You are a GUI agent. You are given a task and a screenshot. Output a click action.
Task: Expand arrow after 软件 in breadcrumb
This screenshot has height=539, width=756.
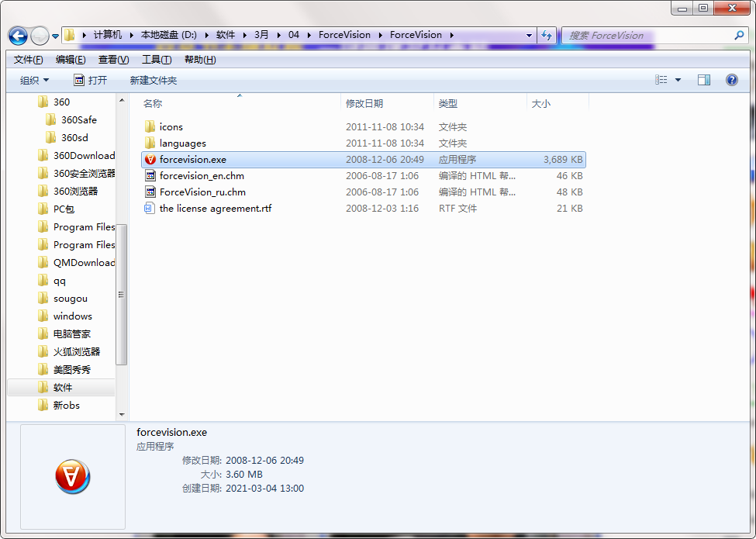click(x=244, y=35)
